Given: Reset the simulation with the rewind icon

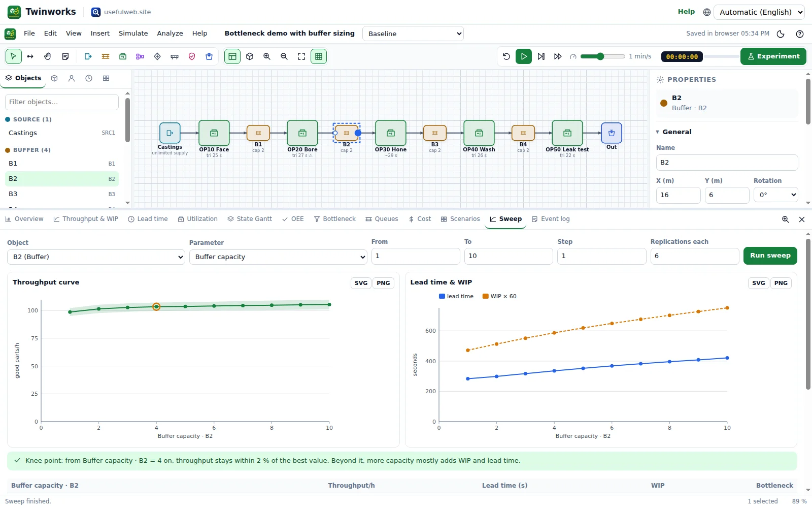Looking at the screenshot, I should (x=506, y=56).
